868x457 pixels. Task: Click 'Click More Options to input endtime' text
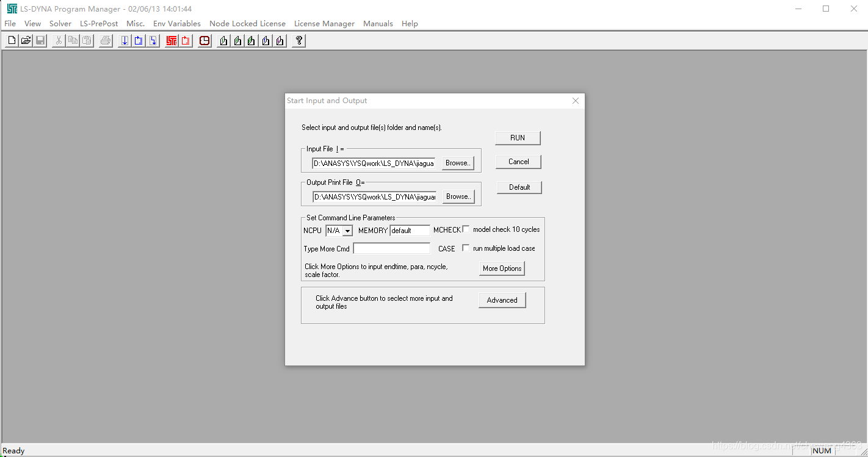(376, 270)
